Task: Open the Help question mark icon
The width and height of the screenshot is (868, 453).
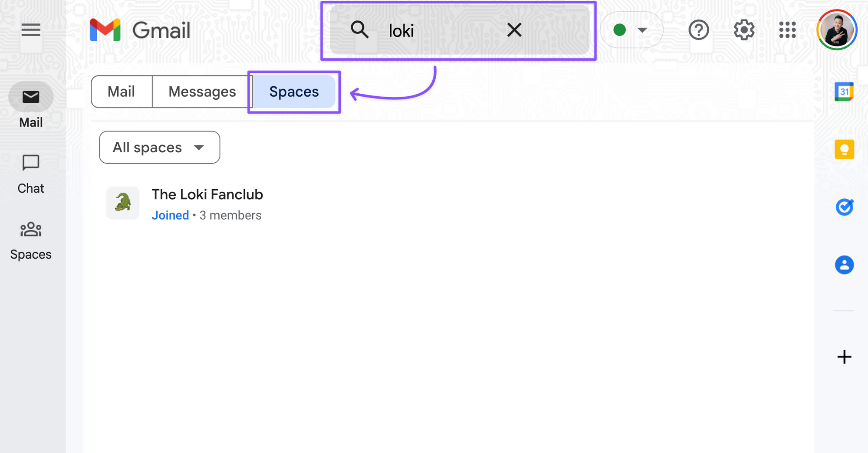Action: point(698,30)
